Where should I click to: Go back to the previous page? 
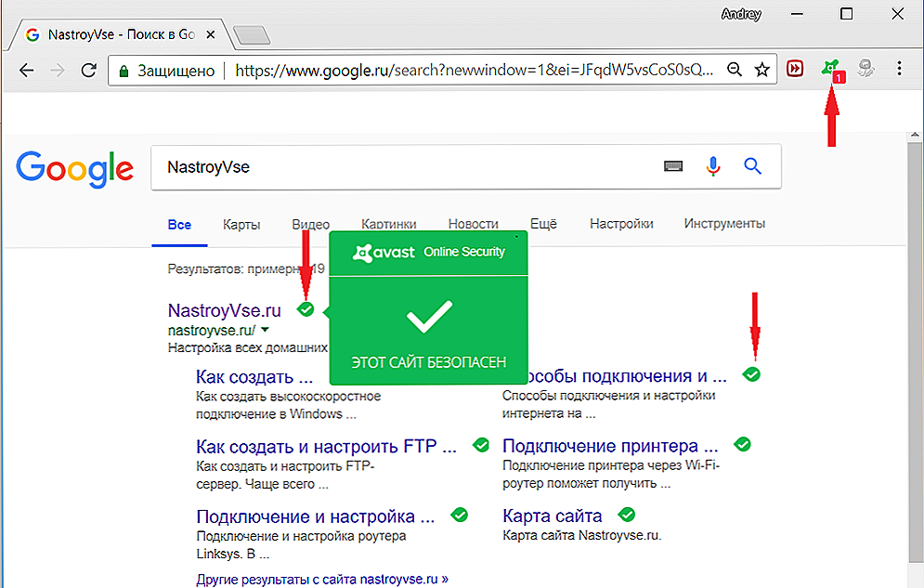coord(27,71)
